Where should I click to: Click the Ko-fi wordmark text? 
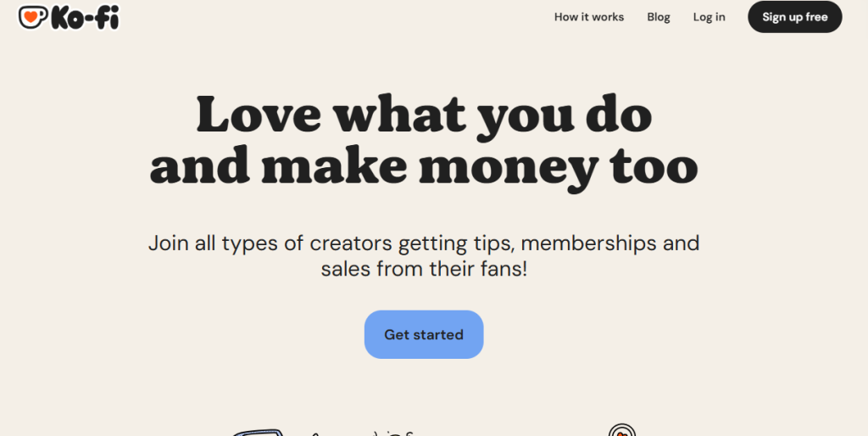pos(85,18)
